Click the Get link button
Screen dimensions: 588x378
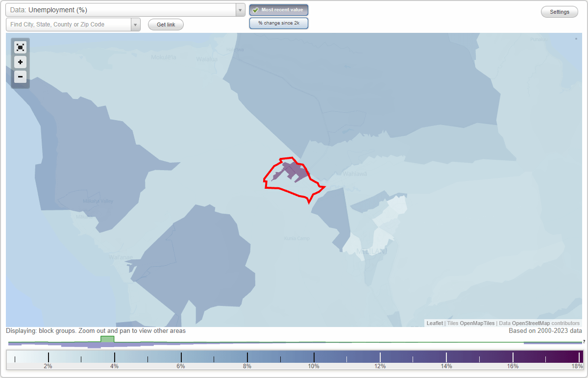166,25
